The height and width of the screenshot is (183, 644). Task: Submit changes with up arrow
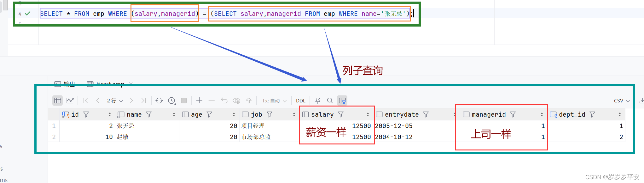pyautogui.click(x=249, y=101)
